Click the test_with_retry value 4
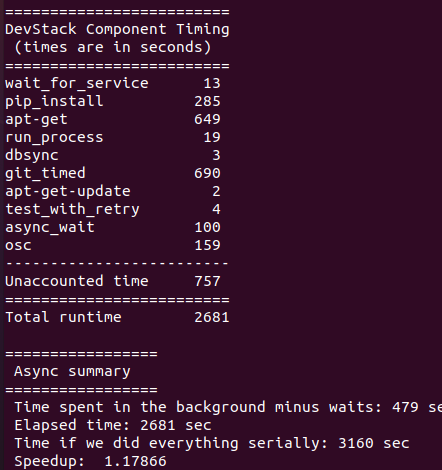 click(217, 209)
